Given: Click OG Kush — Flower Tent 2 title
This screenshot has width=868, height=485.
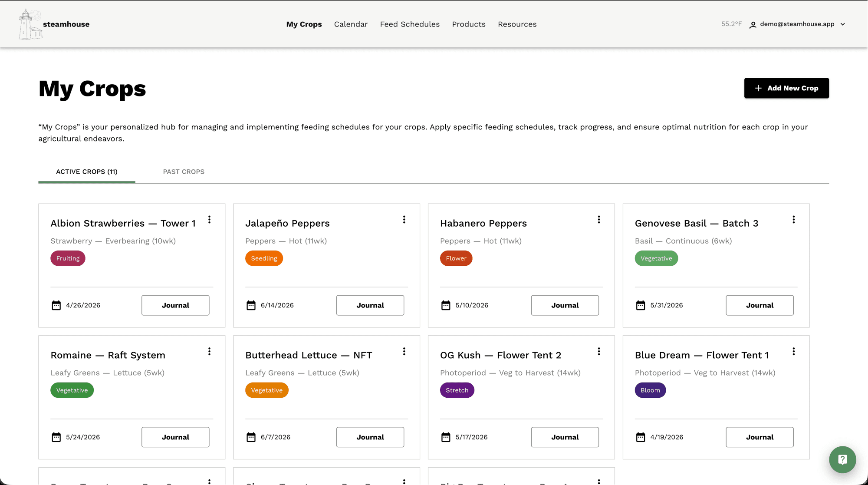Looking at the screenshot, I should 501,355.
